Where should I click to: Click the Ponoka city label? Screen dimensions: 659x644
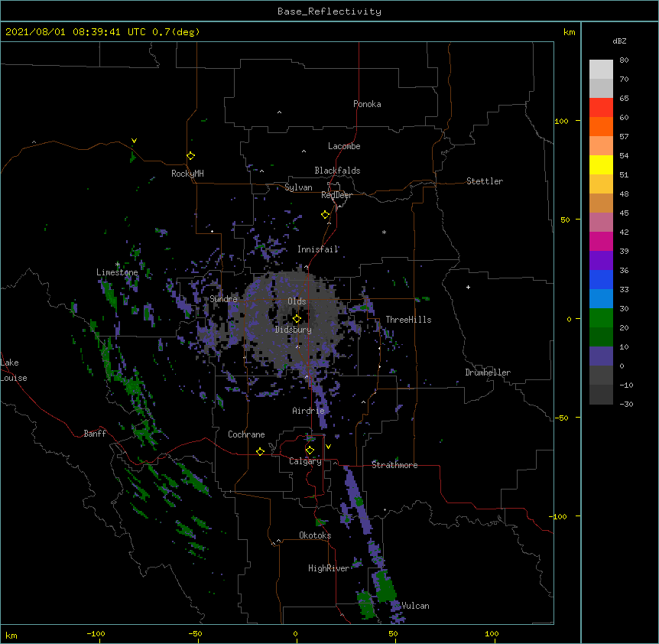[x=367, y=104]
